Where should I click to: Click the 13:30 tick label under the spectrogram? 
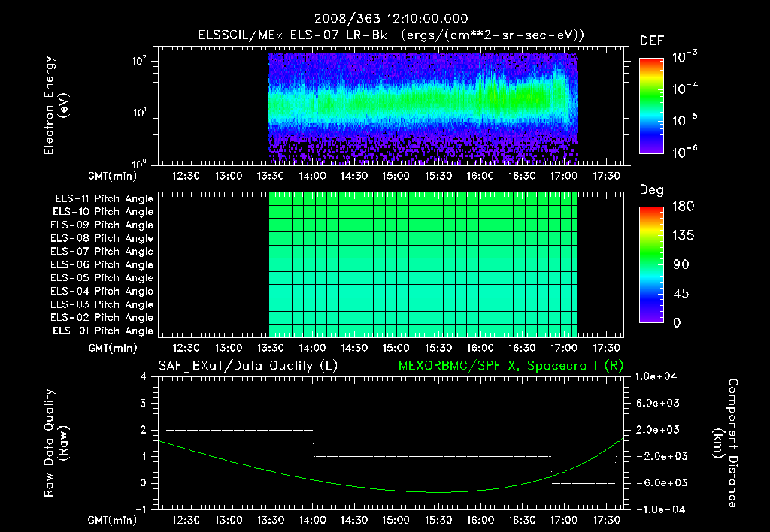pyautogui.click(x=270, y=176)
